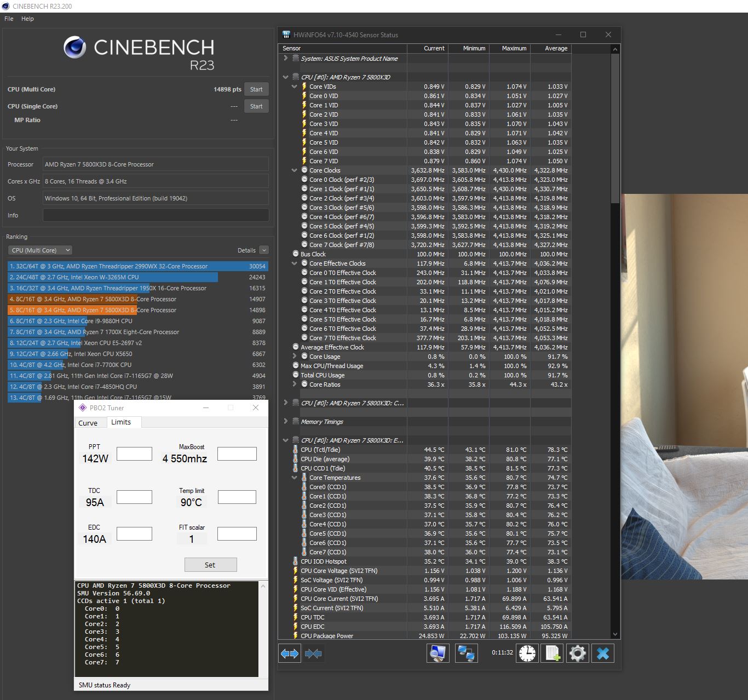Click the CPU TDC lightning icon
This screenshot has width=748, height=700.
[296, 617]
